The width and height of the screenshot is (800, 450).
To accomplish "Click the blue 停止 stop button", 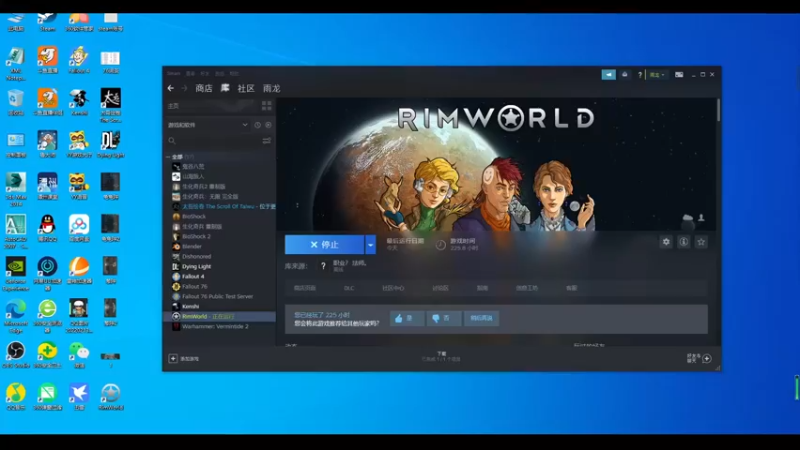I will (x=324, y=245).
